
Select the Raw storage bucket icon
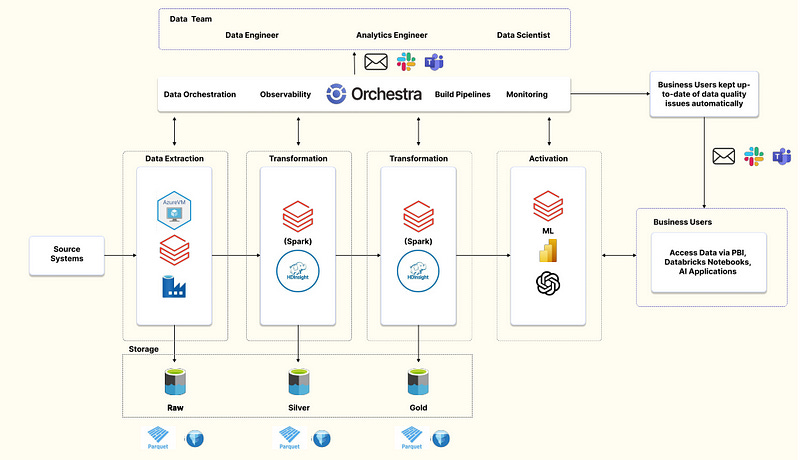point(175,382)
